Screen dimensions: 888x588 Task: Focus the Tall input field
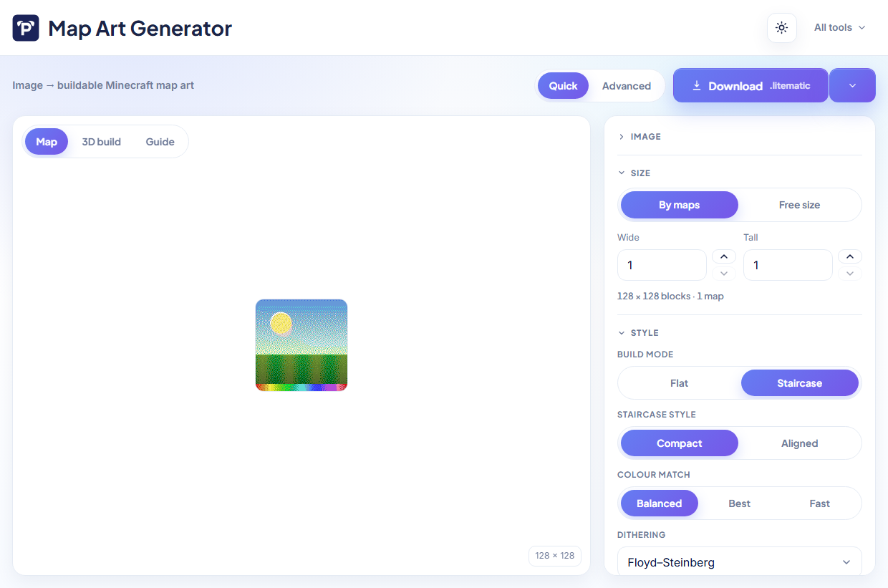point(788,265)
